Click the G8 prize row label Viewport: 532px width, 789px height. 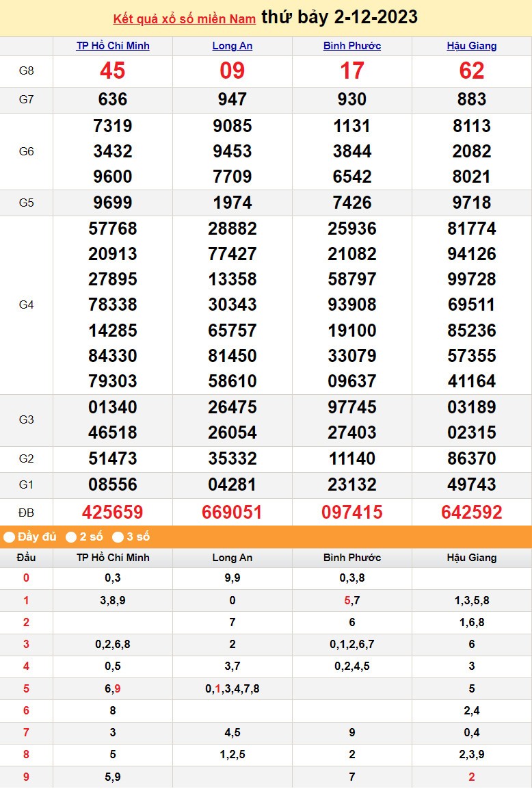[x=26, y=71]
